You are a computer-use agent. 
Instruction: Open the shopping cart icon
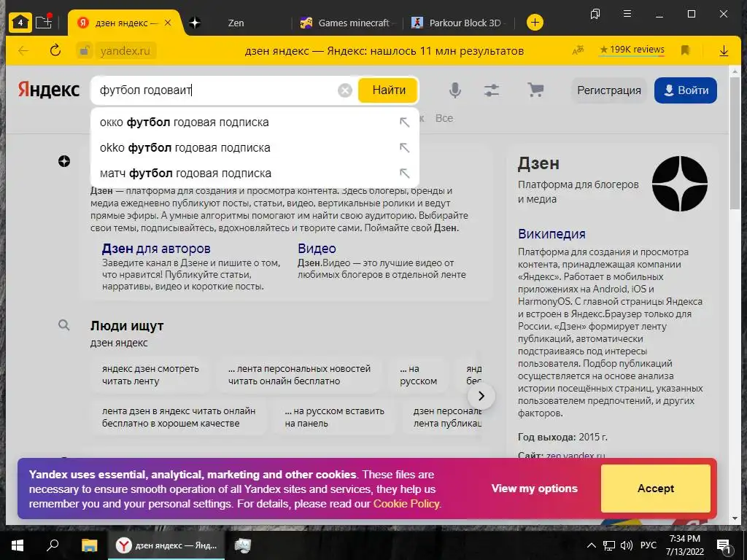coord(535,90)
